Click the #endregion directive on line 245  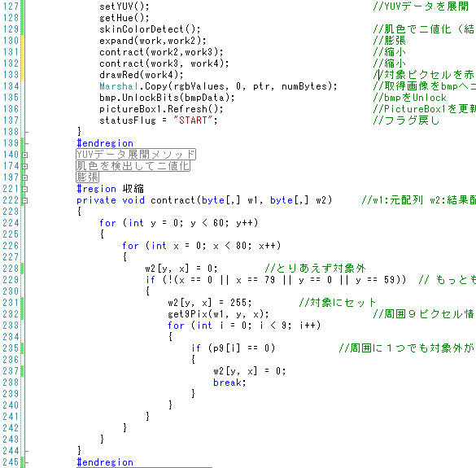pyautogui.click(x=105, y=462)
